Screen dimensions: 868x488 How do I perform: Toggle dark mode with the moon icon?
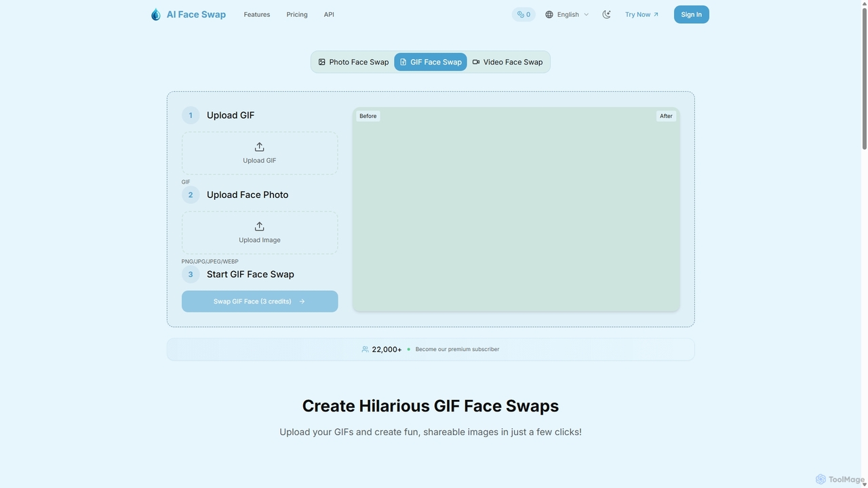coord(606,14)
